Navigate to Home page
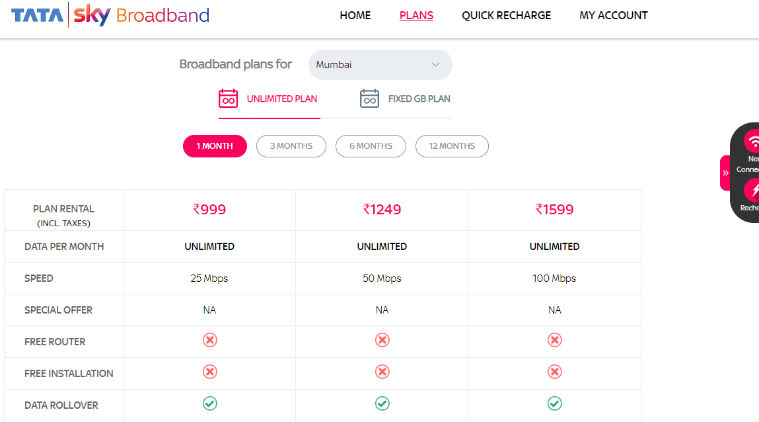Screen dimensions: 759x422 [x=355, y=15]
